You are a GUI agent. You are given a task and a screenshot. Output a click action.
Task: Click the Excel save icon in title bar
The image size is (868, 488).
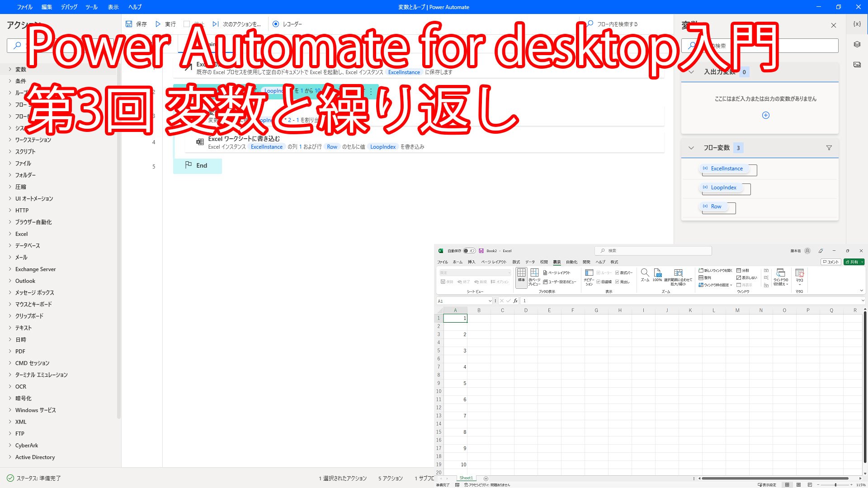[481, 251]
